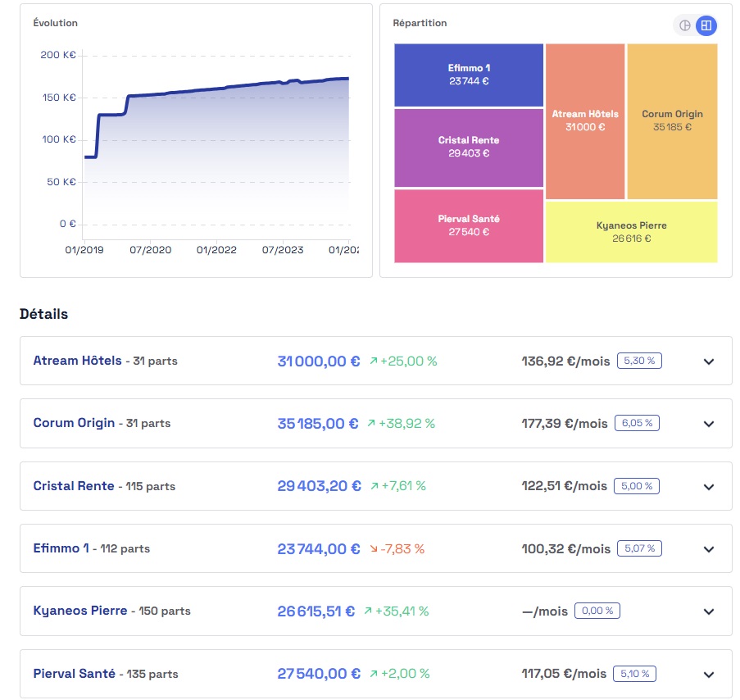This screenshot has height=700, width=740.
Task: Switch Répartition to treemap view
Action: pyautogui.click(x=706, y=25)
